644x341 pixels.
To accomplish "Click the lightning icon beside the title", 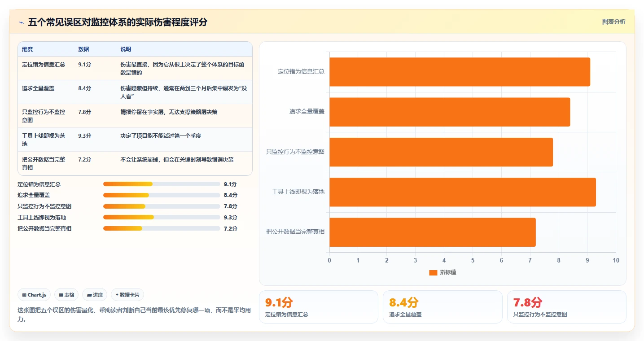I will pos(21,22).
